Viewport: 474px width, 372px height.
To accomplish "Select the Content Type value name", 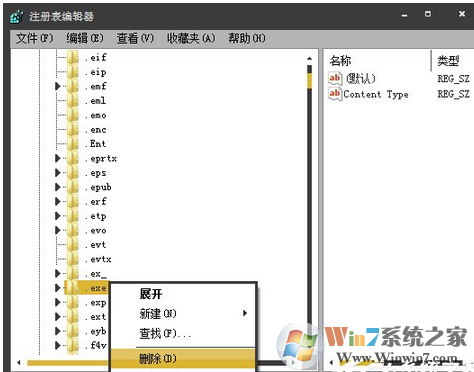I will click(376, 94).
